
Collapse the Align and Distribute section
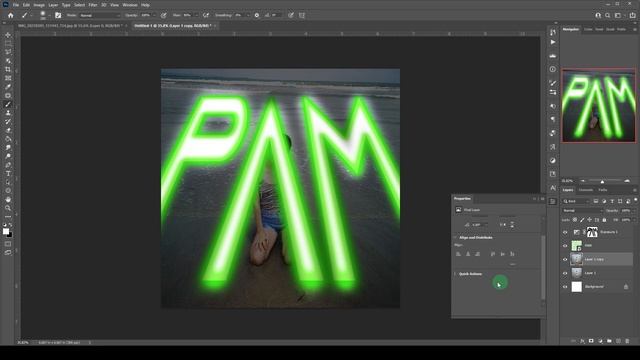pos(456,238)
